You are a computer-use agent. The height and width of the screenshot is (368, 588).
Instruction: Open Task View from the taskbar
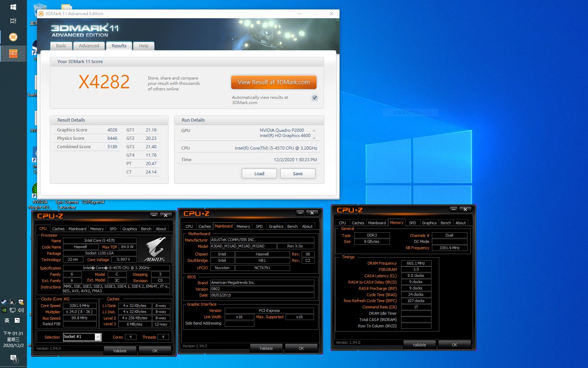coord(13,21)
